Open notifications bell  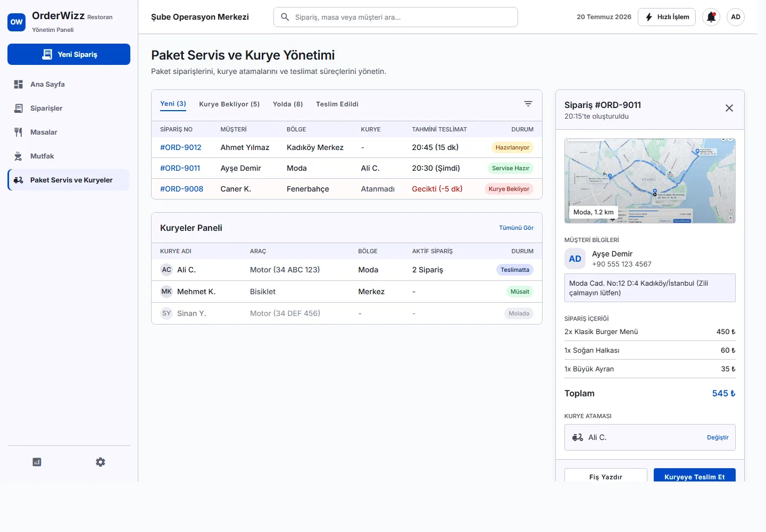point(711,17)
